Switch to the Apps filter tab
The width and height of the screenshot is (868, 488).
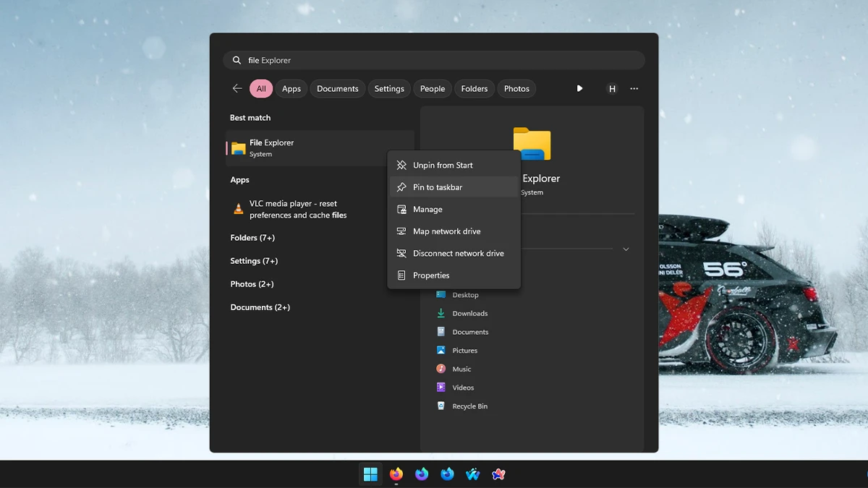pyautogui.click(x=292, y=89)
